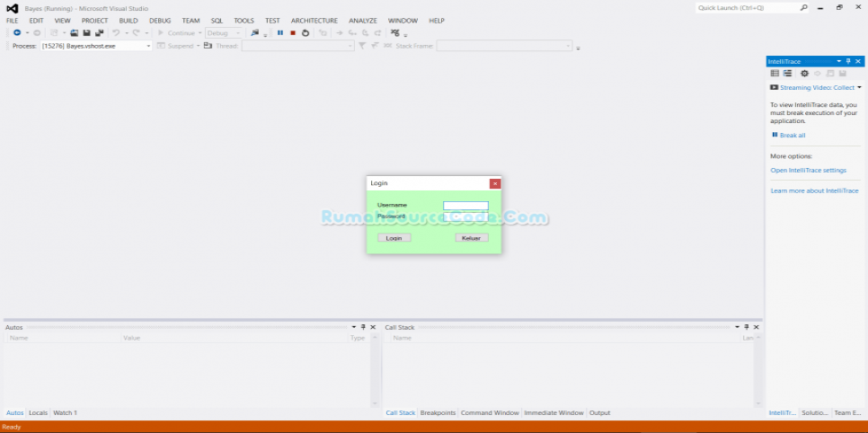
Task: Open Call Stack window options dropdown arrow
Action: click(738, 327)
